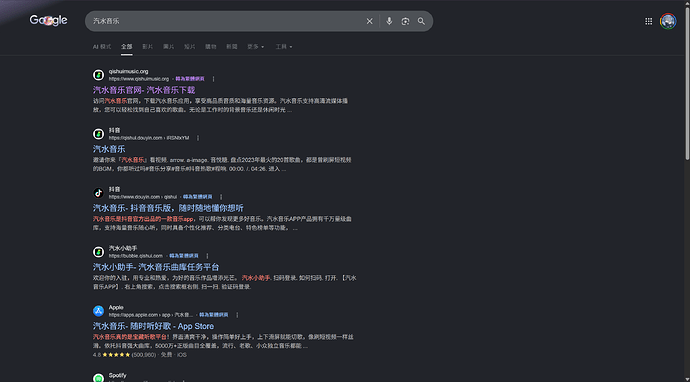Open three-dot options for qishuimusic.org result

213,79
